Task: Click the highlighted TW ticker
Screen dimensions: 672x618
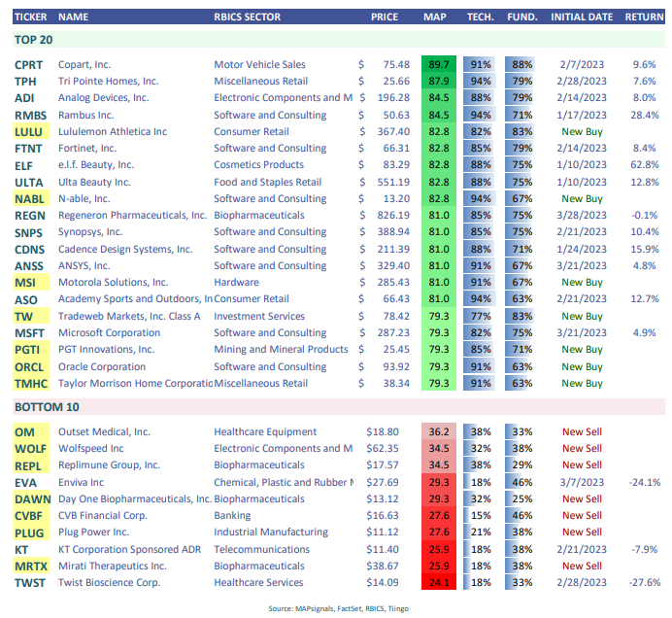Action: point(31,317)
